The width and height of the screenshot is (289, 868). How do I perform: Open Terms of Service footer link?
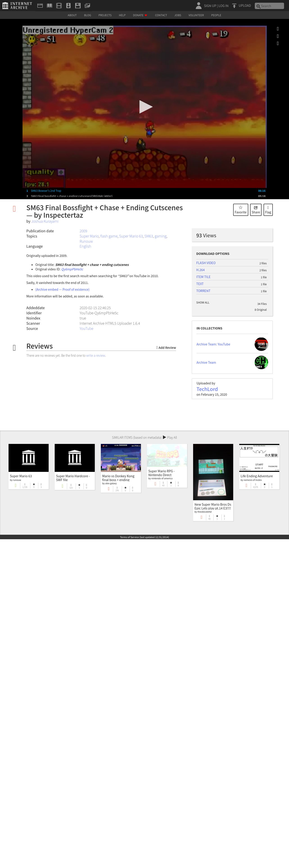(x=144, y=537)
